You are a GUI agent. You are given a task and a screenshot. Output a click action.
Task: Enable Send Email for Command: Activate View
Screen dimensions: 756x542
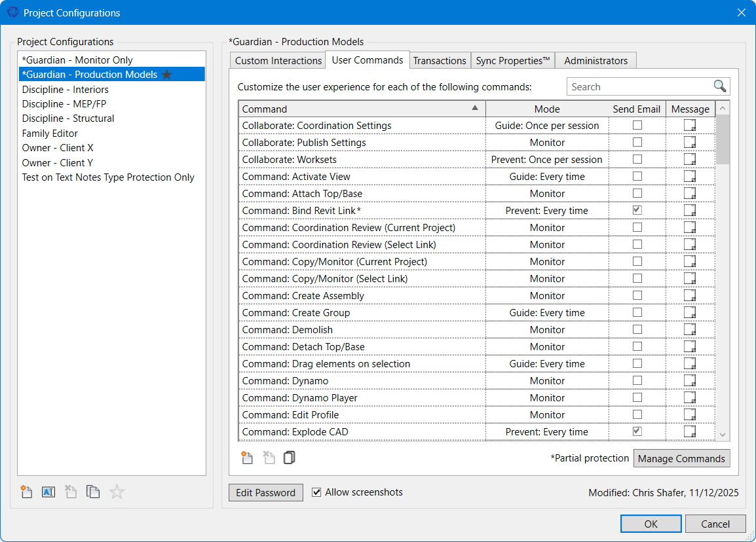pos(637,176)
